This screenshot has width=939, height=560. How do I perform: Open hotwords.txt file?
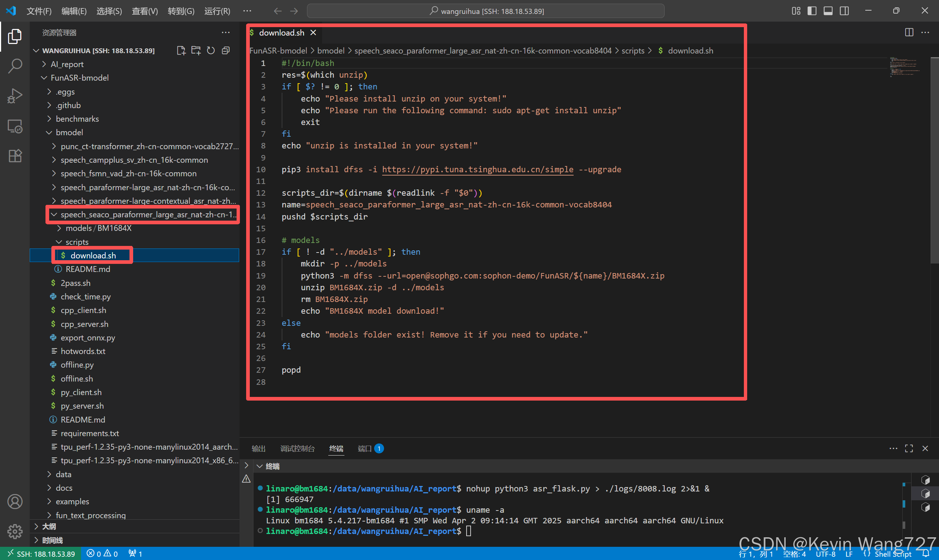(x=134, y=351)
